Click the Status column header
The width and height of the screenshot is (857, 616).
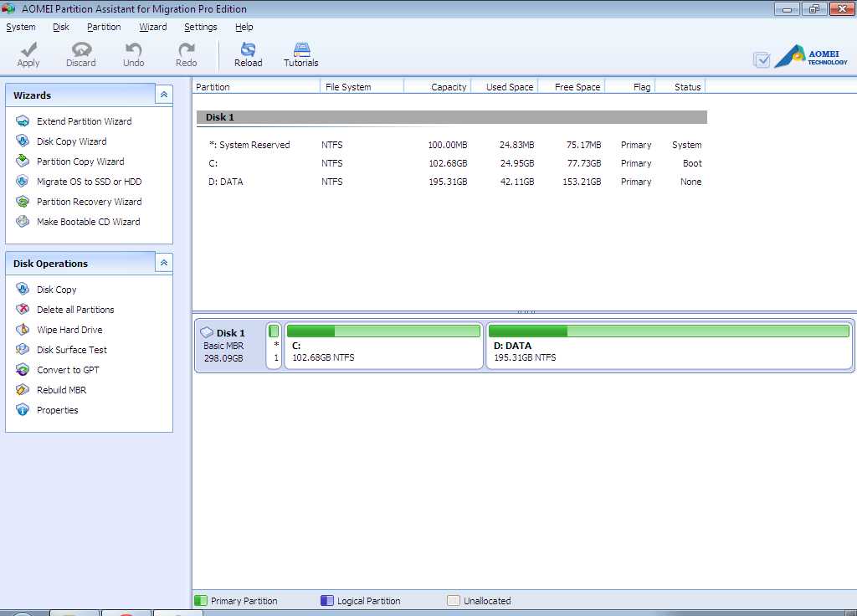point(680,86)
